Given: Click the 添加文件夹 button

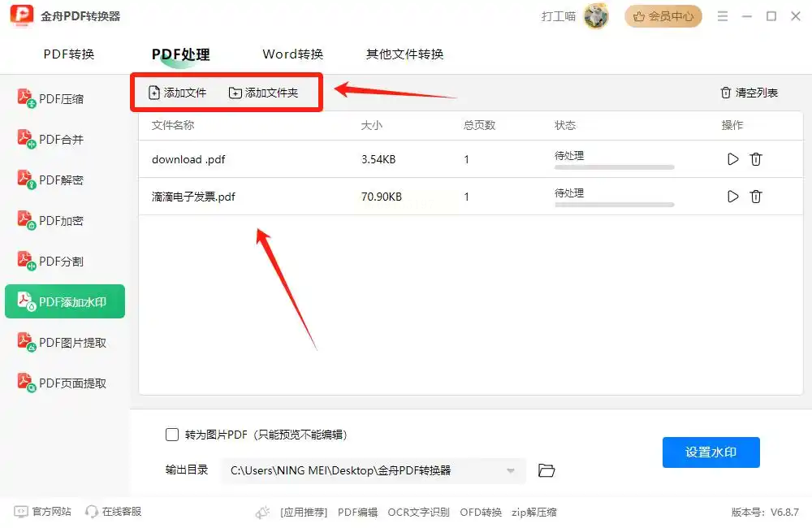Looking at the screenshot, I should [x=263, y=93].
